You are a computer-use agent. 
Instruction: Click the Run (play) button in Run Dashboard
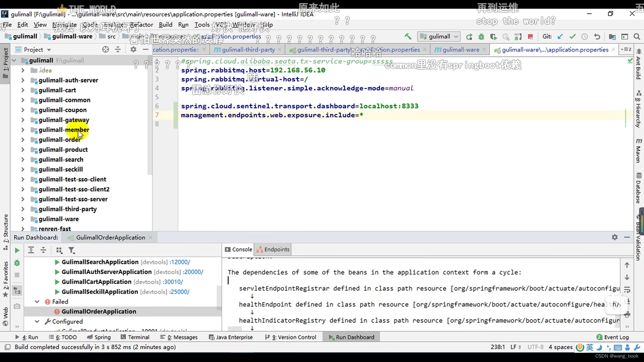pos(16,250)
